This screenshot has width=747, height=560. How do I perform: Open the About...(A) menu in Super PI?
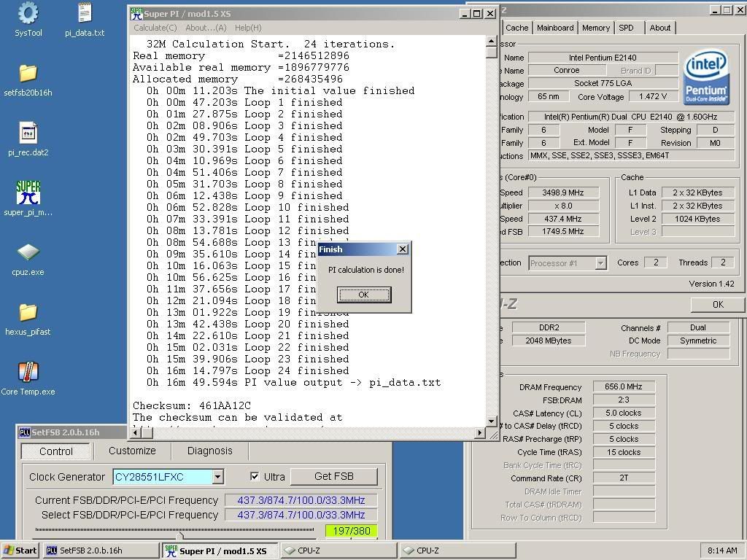coord(206,28)
